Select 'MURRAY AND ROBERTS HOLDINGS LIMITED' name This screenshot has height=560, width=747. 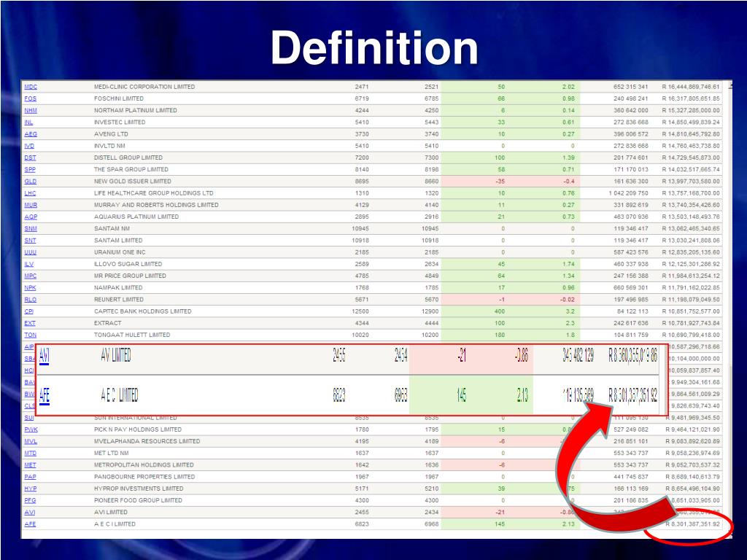pyautogui.click(x=156, y=205)
